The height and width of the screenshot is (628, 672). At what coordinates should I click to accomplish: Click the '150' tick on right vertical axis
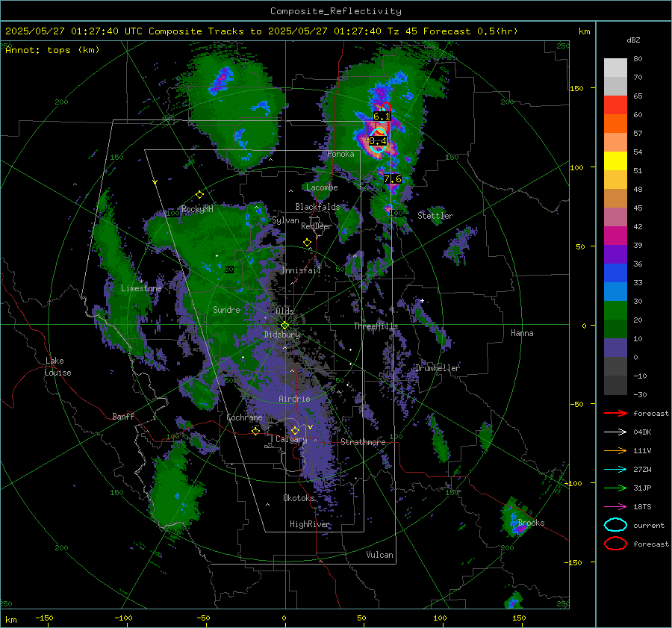tap(576, 88)
